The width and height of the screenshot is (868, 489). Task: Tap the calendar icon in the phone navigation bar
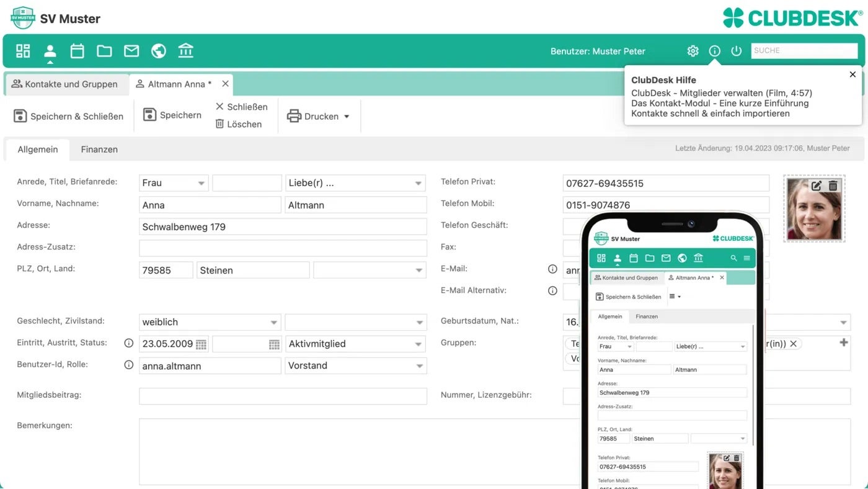[634, 258]
